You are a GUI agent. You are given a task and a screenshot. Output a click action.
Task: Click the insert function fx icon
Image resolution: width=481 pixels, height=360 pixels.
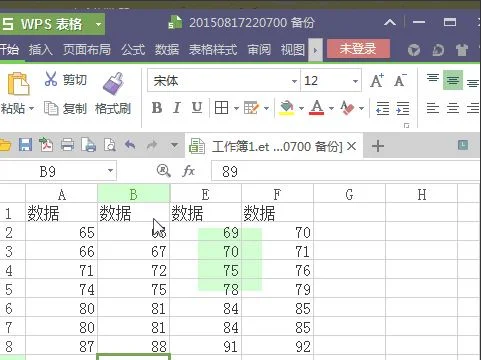[189, 171]
